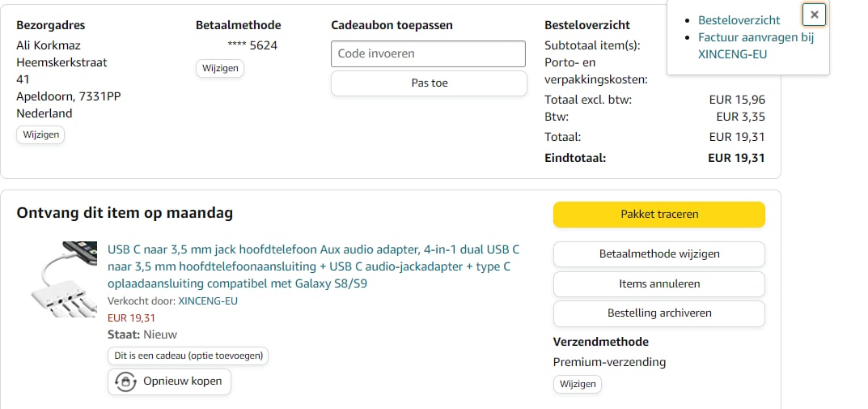The height and width of the screenshot is (409, 868).
Task: Focus the Code invoeren gift card field
Action: pos(429,54)
